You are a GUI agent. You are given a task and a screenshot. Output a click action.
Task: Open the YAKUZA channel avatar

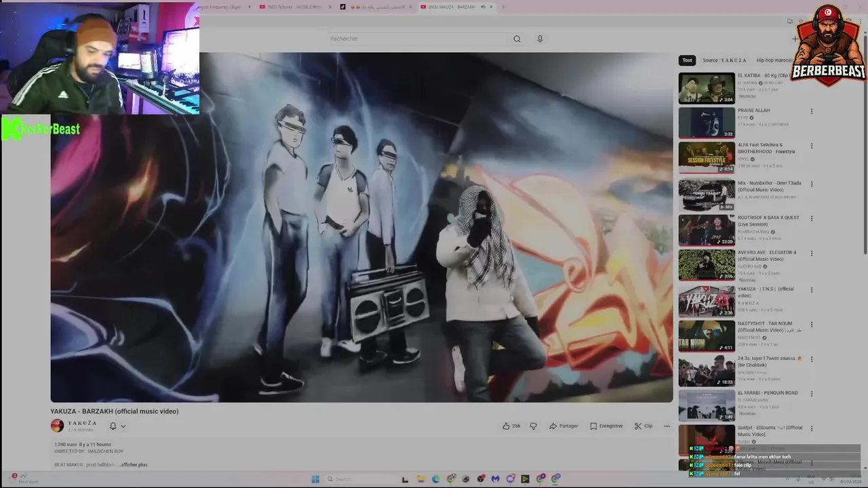tap(57, 426)
